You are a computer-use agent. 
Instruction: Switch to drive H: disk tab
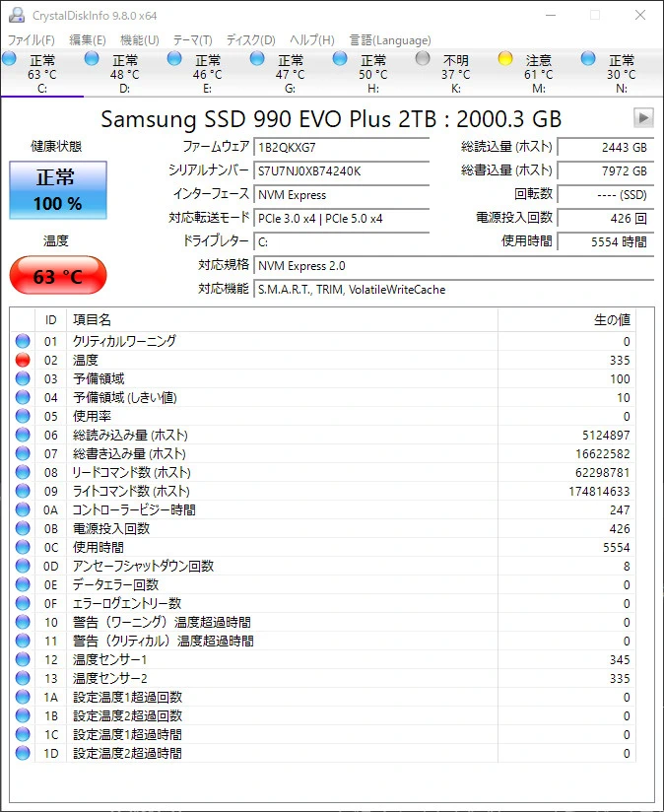[373, 74]
